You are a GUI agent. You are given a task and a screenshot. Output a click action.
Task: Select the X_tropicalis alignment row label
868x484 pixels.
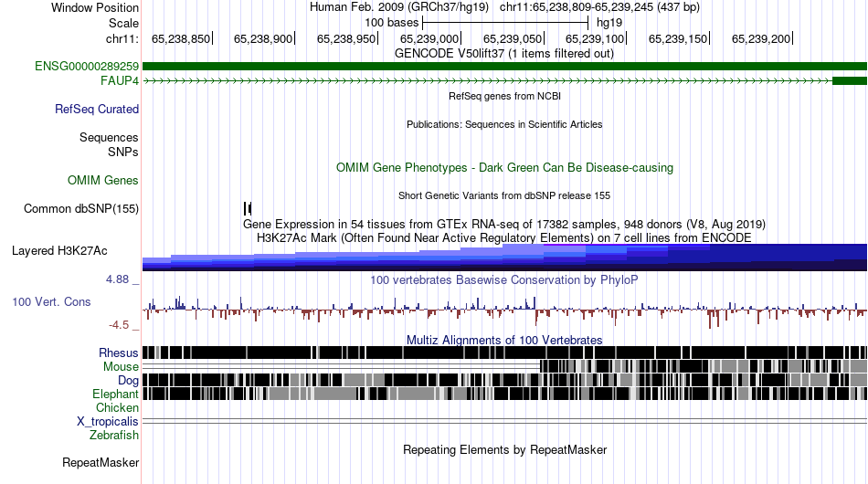tap(108, 422)
